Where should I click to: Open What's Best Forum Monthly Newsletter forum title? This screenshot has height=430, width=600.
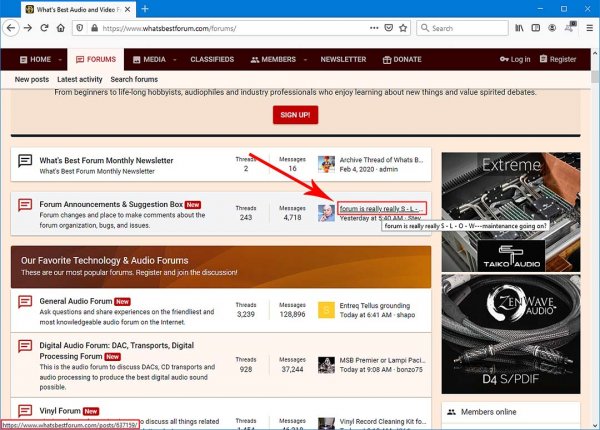(x=106, y=161)
